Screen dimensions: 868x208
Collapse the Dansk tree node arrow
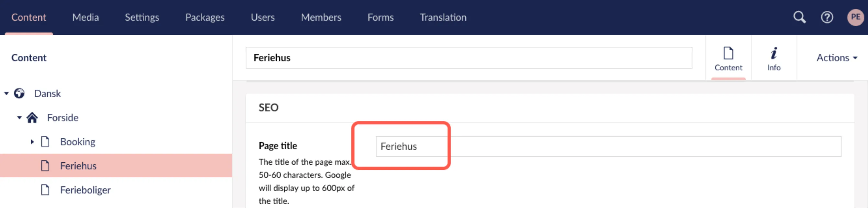(6, 93)
